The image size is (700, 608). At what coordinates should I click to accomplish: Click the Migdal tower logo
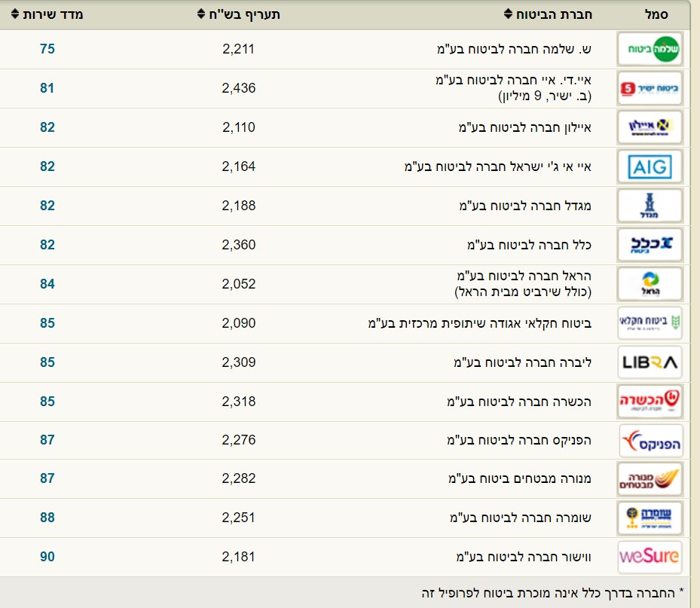click(x=650, y=206)
